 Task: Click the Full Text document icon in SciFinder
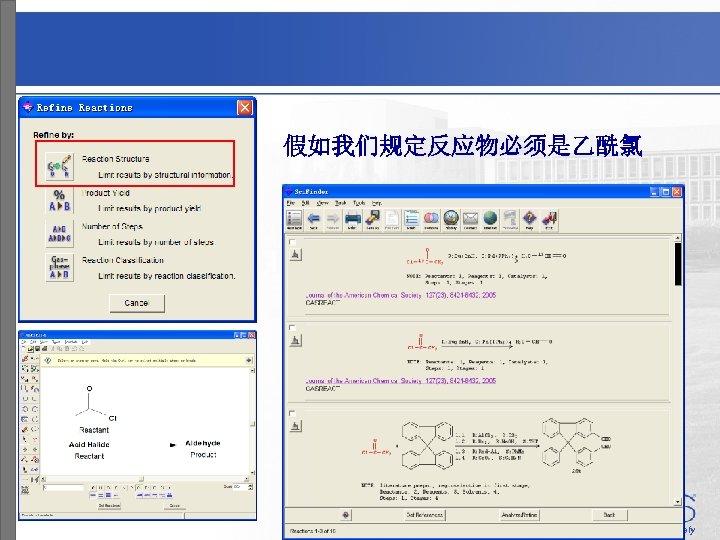tap(392, 219)
